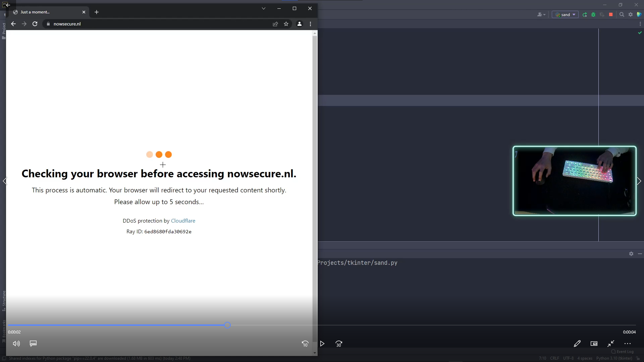Reload the nowsecure.nl page
This screenshot has width=644, height=362.
[35, 24]
